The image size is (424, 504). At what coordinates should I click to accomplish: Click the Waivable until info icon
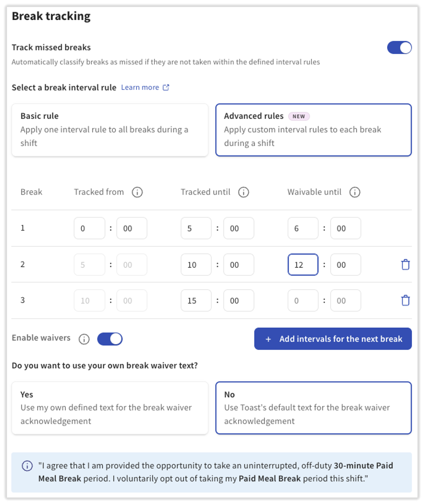[x=355, y=192]
